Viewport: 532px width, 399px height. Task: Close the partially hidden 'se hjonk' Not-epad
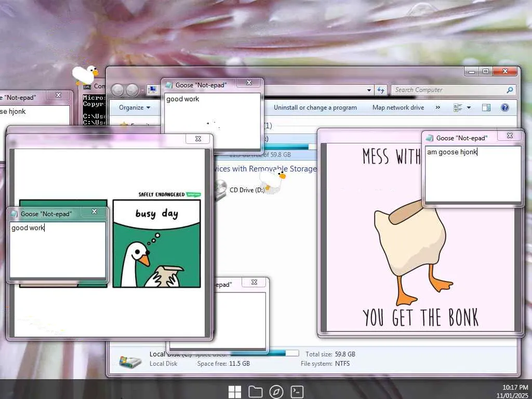click(x=58, y=96)
